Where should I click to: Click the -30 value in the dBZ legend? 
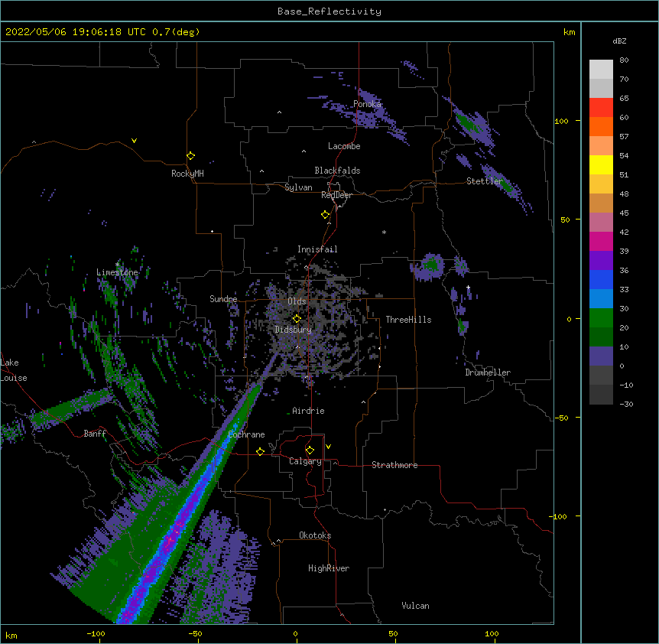pos(626,405)
